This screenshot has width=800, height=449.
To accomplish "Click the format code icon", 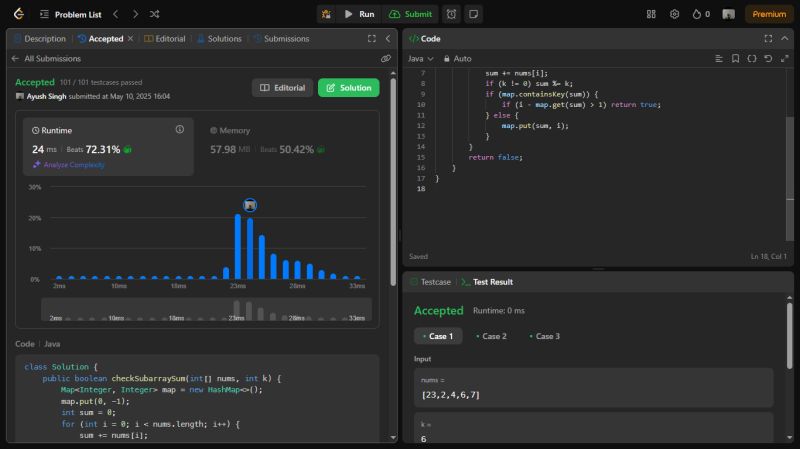I will 719,59.
